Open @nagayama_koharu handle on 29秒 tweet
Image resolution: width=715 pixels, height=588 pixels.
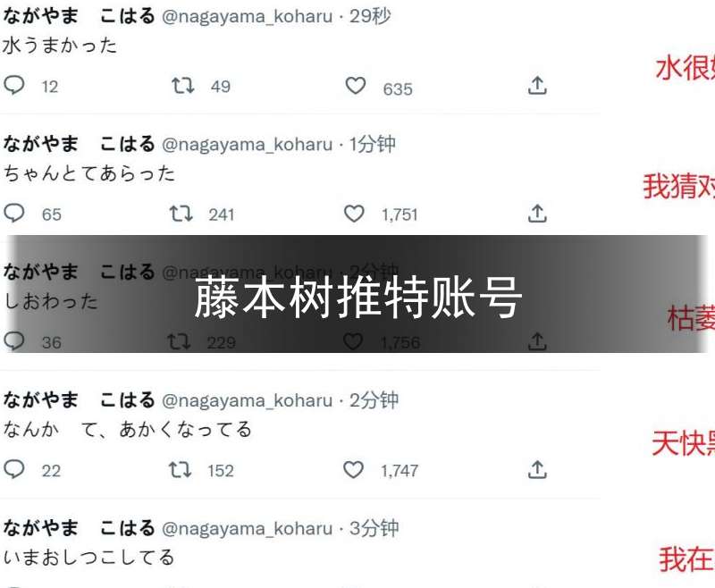pyautogui.click(x=248, y=17)
